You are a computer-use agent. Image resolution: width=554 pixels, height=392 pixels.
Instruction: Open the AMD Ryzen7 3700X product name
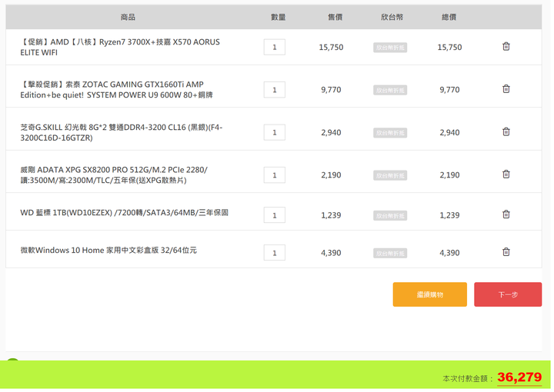click(x=120, y=48)
